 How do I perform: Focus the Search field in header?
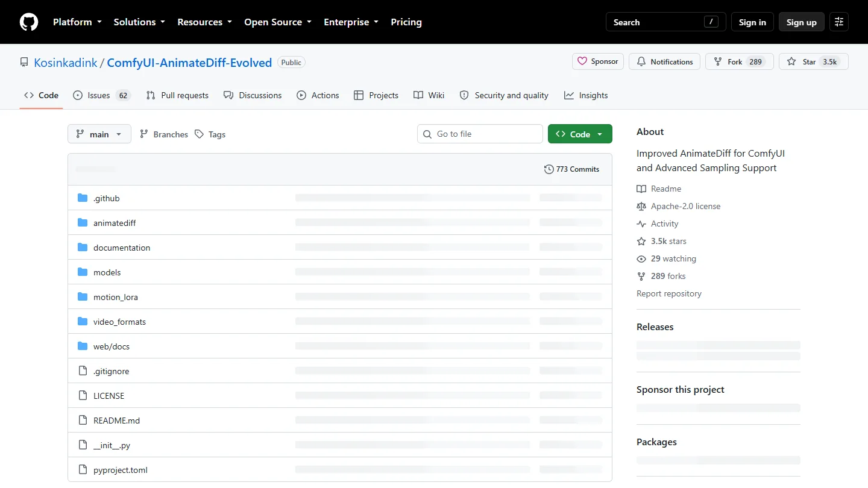point(666,22)
